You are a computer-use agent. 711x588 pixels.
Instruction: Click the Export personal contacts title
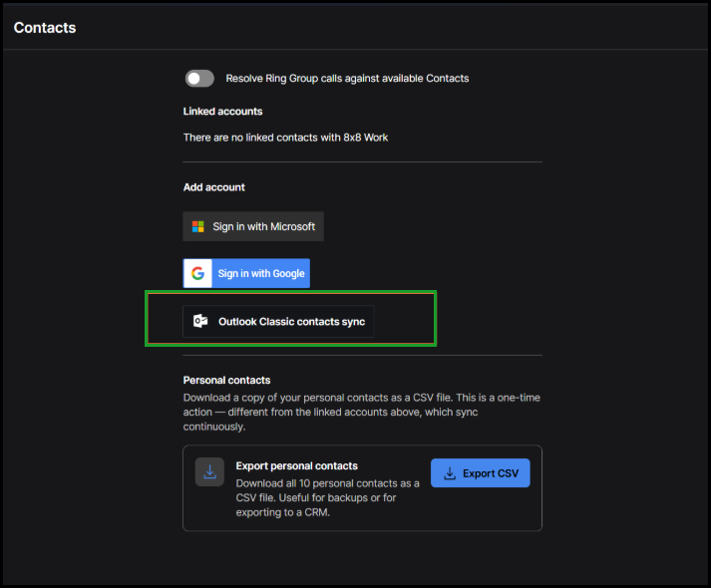pos(296,465)
